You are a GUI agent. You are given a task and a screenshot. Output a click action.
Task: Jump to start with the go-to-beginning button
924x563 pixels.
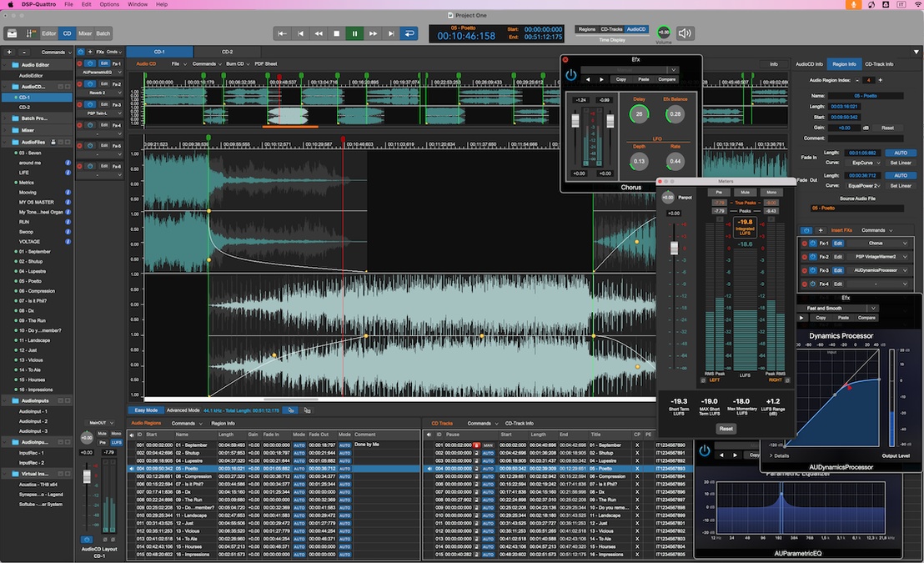point(283,33)
